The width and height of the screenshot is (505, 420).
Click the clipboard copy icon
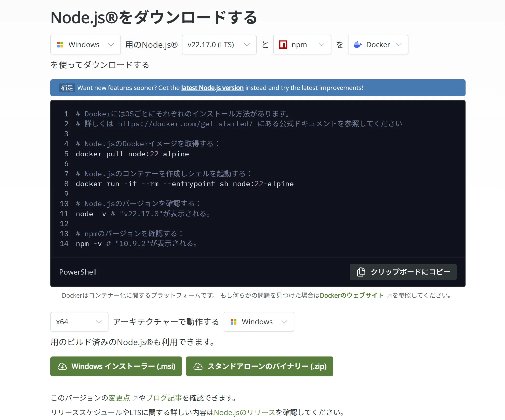[361, 272]
